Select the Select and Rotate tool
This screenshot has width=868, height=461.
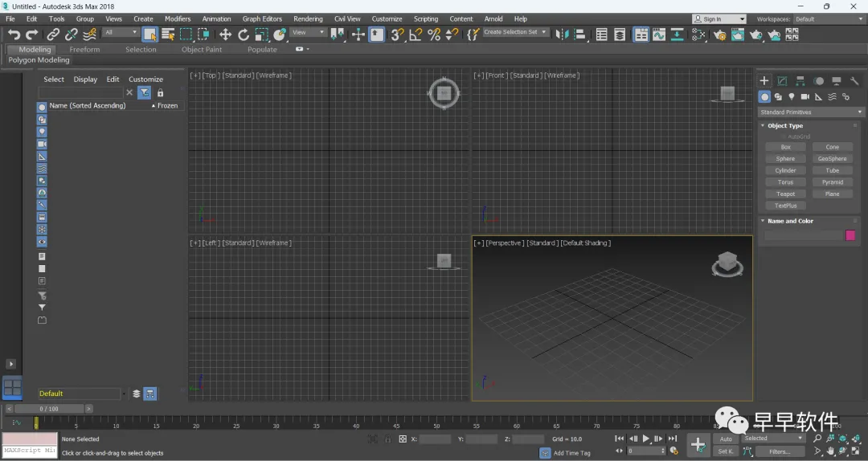[x=244, y=35]
